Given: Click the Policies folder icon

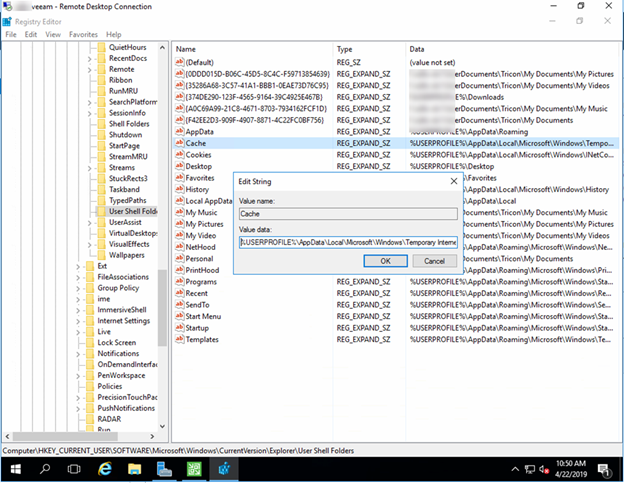Looking at the screenshot, I should (90, 386).
